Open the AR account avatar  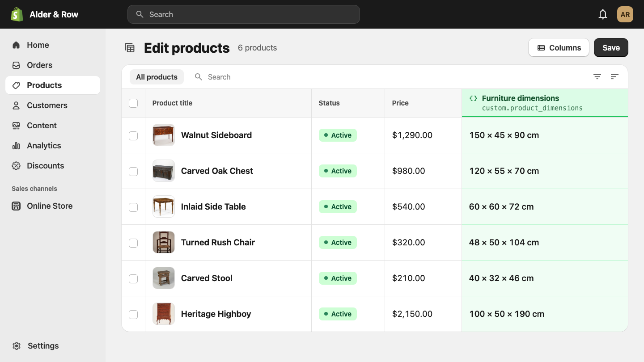[x=625, y=14]
